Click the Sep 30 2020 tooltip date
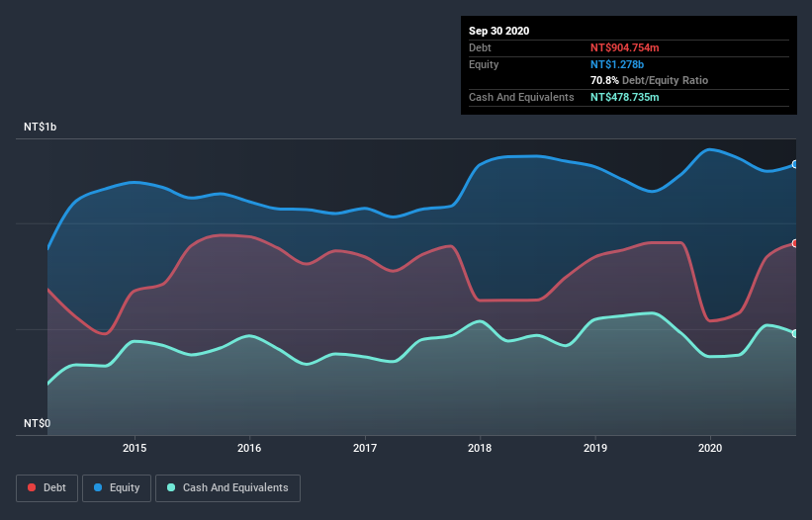 pyautogui.click(x=498, y=31)
